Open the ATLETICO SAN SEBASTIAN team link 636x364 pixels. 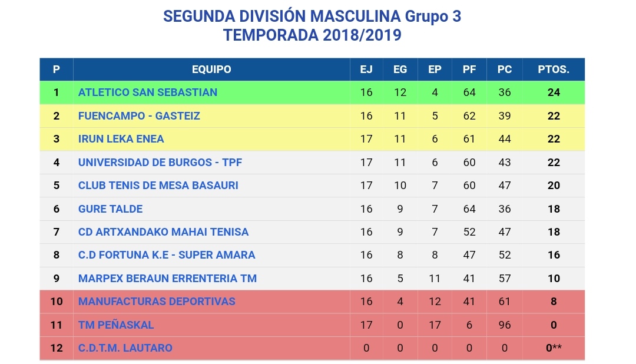pyautogui.click(x=148, y=92)
